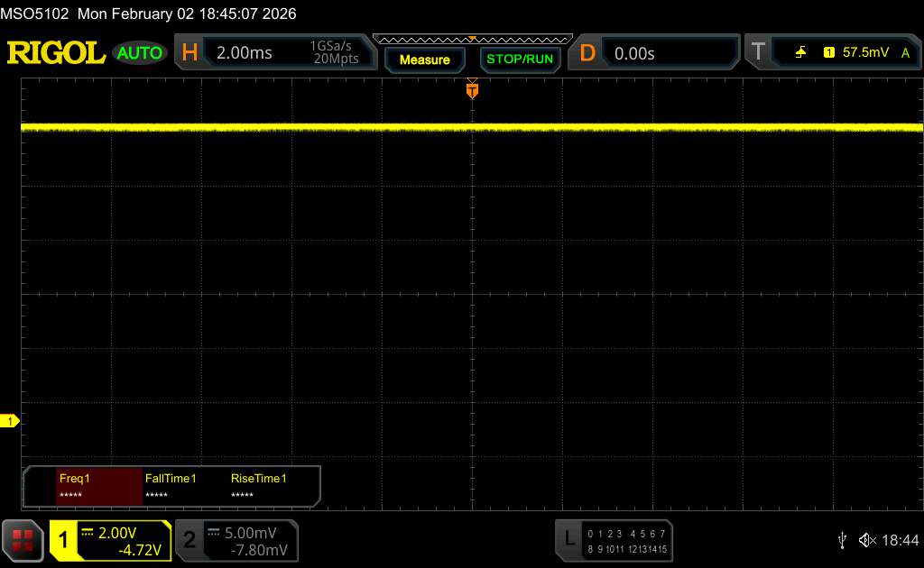
Task: Click the USB connection status icon
Action: [842, 540]
